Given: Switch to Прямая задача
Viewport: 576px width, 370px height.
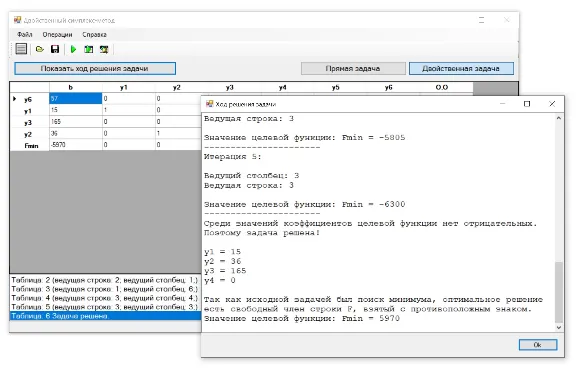Looking at the screenshot, I should point(353,68).
